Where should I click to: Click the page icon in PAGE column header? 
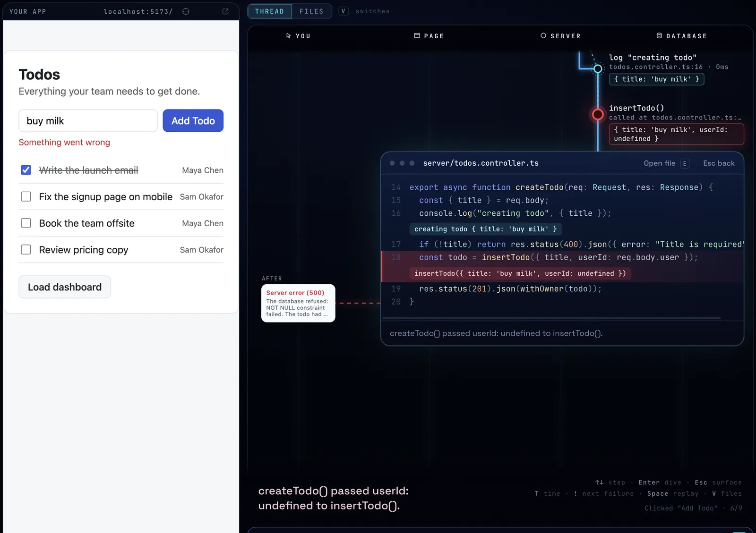tap(417, 36)
